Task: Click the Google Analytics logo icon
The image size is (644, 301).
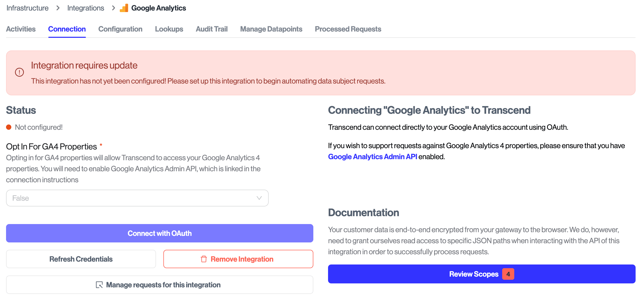Action: (124, 8)
